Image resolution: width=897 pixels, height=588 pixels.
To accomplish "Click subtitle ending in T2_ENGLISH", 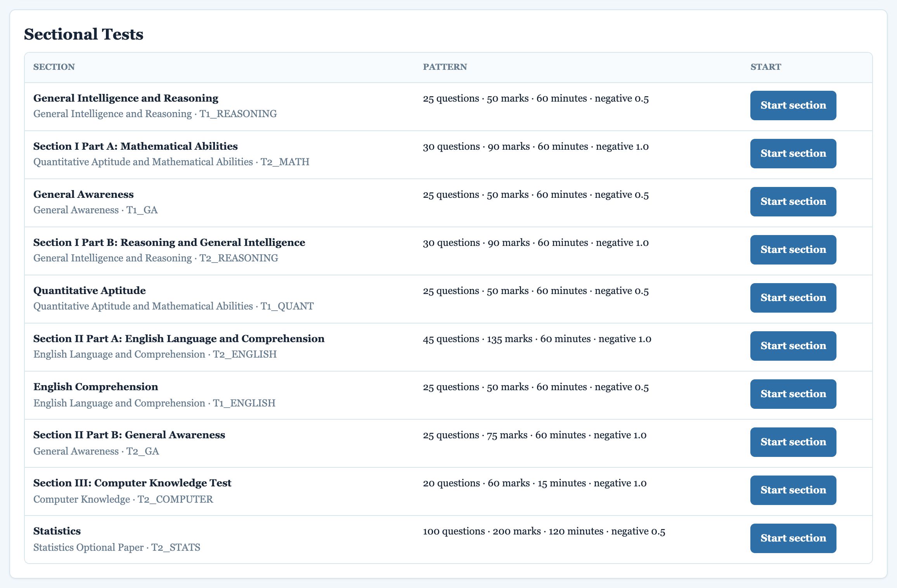I will coord(155,354).
